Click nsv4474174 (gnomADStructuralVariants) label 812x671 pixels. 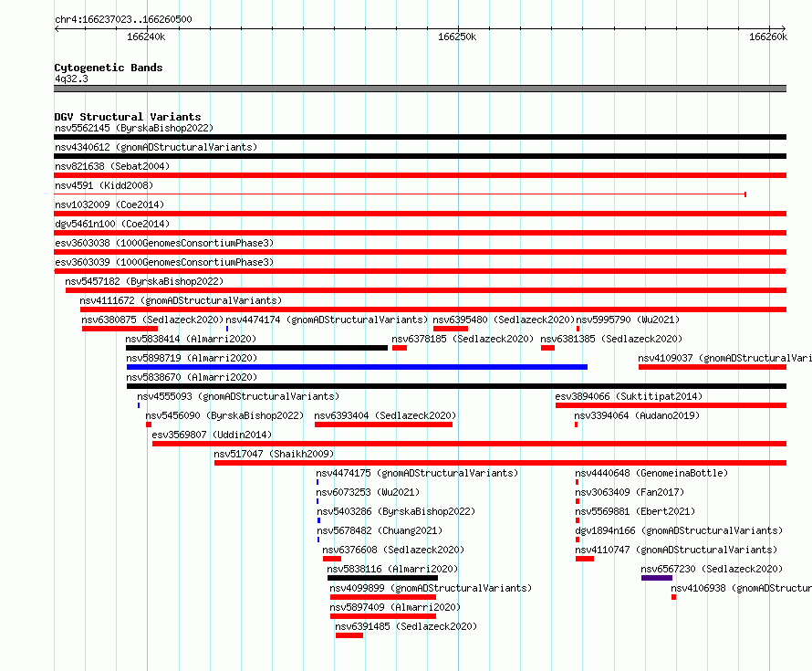point(327,320)
